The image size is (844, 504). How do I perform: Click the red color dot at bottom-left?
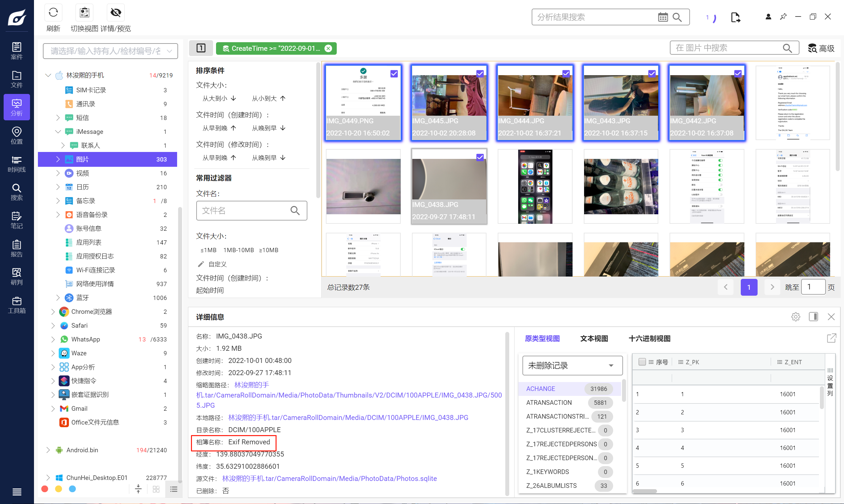click(45, 489)
